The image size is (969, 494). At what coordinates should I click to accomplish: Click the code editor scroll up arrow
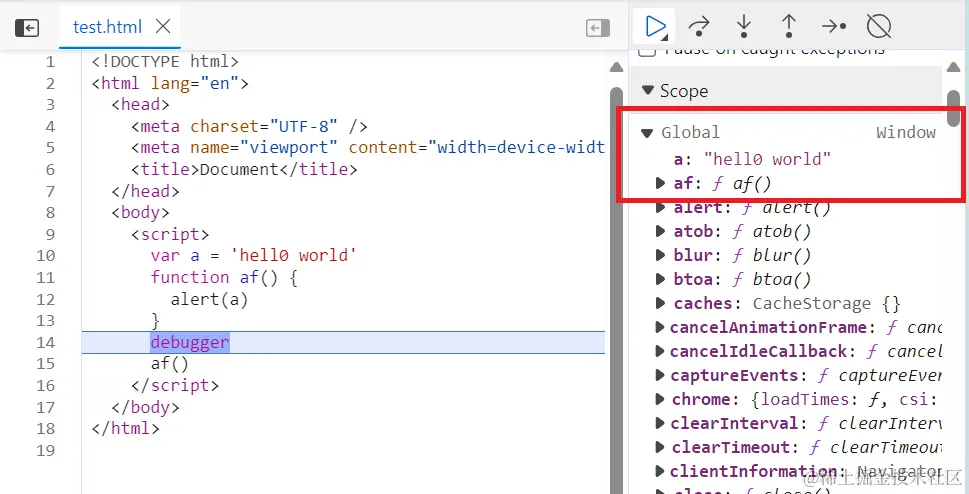616,67
